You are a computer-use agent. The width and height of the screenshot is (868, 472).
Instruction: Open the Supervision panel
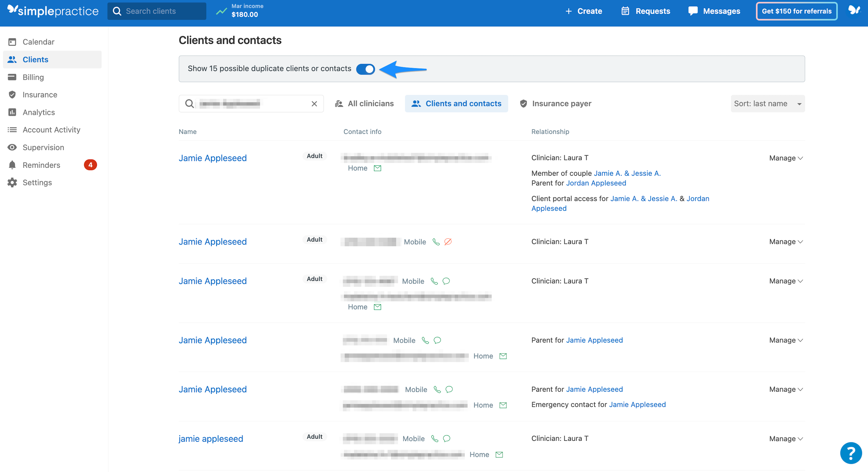click(x=43, y=147)
